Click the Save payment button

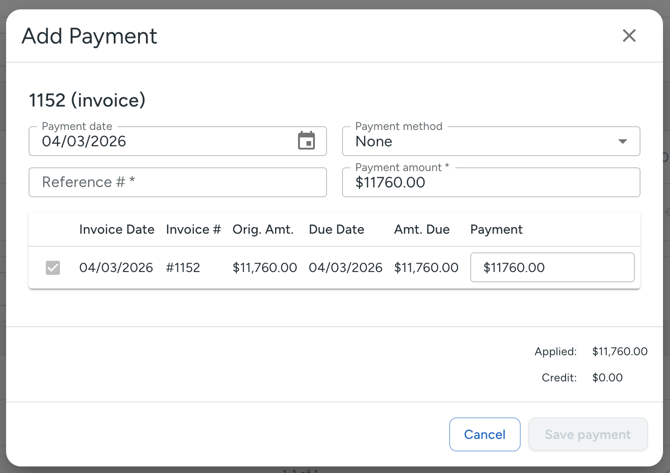pos(587,435)
